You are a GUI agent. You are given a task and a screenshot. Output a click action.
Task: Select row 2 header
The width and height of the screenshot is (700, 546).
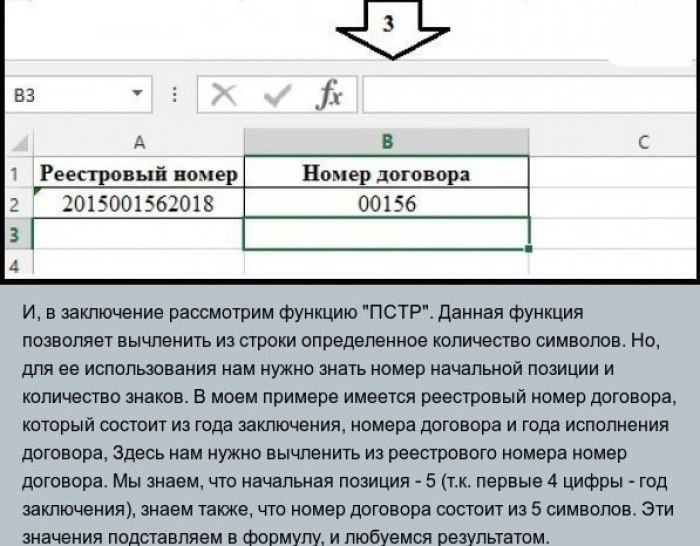pyautogui.click(x=14, y=204)
